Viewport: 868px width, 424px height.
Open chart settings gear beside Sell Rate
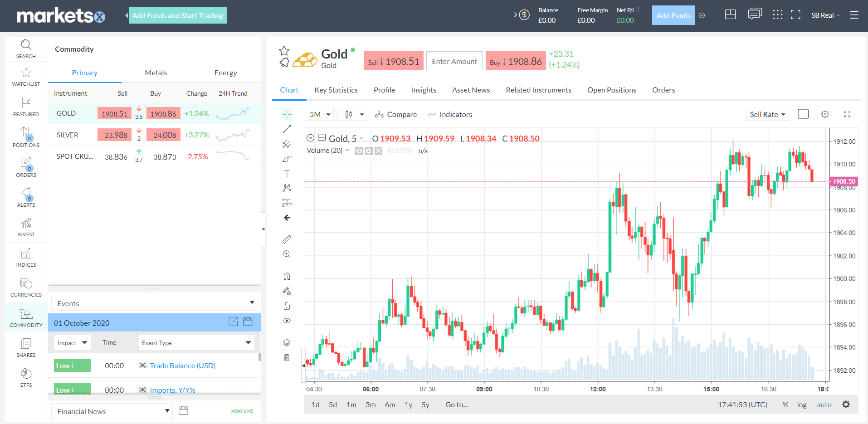(825, 114)
